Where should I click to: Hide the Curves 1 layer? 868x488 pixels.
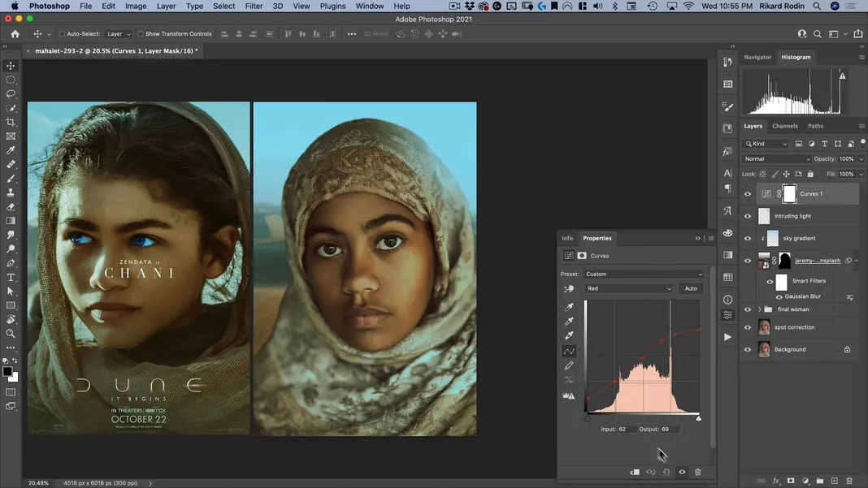coord(748,194)
